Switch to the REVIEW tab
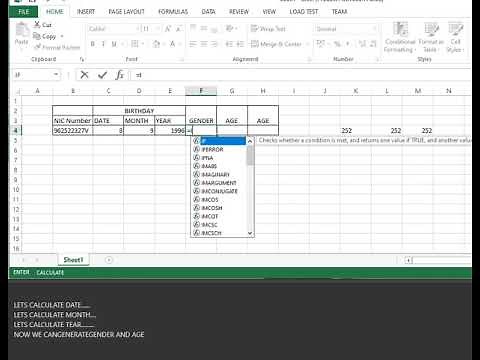Viewport: 480px width, 360px height. tap(239, 12)
